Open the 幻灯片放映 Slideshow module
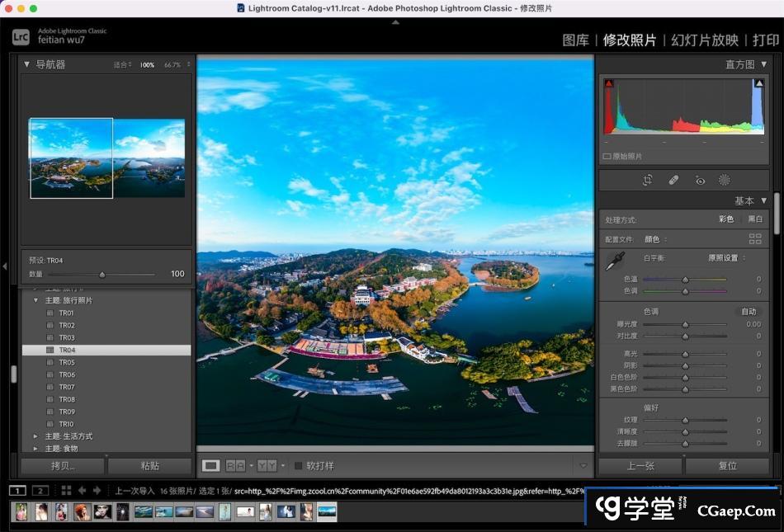 (704, 40)
